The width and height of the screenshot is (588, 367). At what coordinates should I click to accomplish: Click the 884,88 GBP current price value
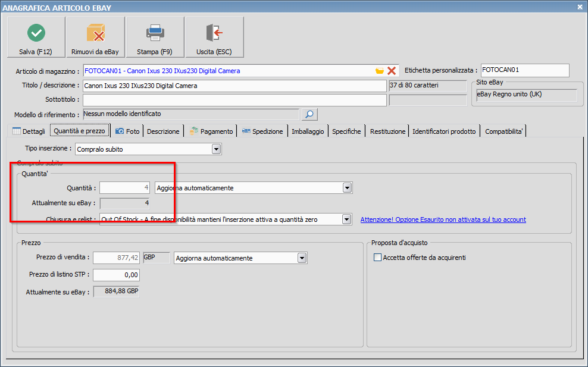click(x=116, y=291)
